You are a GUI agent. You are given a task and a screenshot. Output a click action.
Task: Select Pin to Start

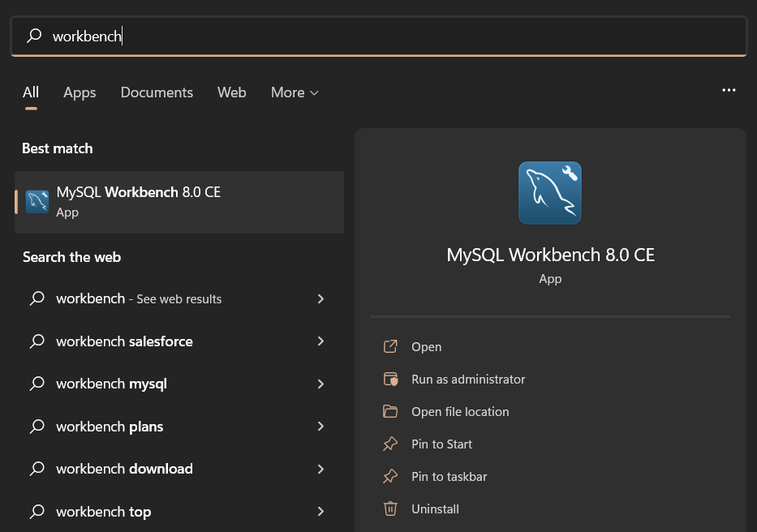tap(441, 444)
